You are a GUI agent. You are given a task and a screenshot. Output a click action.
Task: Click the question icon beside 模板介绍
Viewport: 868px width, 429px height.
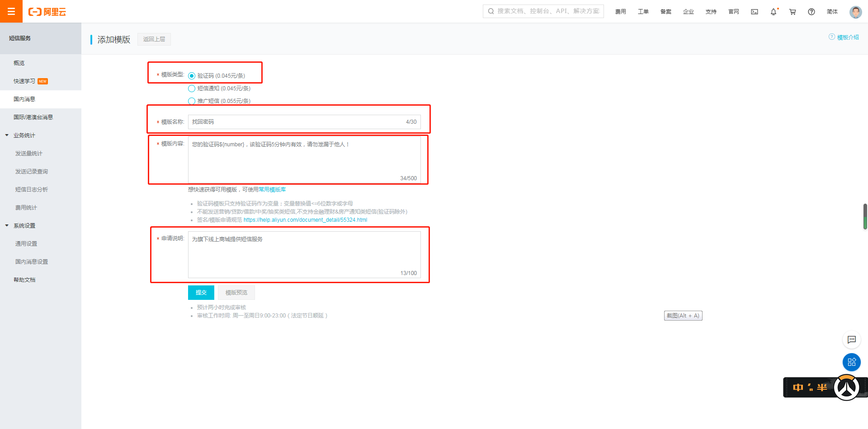pos(832,37)
